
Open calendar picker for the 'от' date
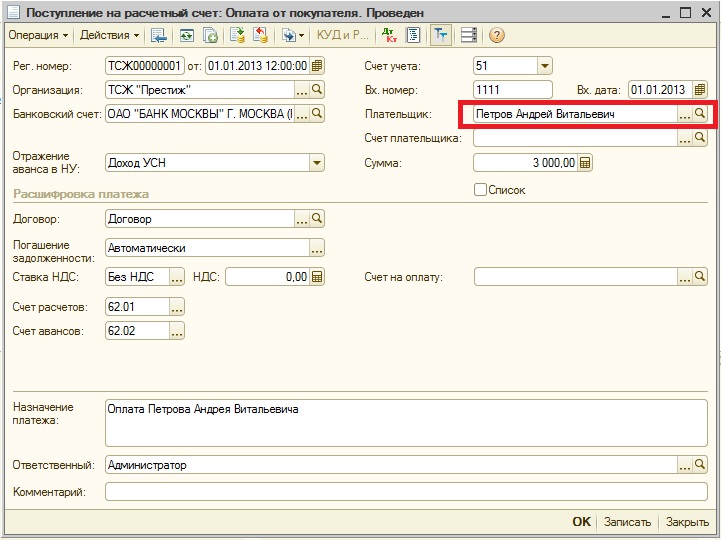point(317,66)
